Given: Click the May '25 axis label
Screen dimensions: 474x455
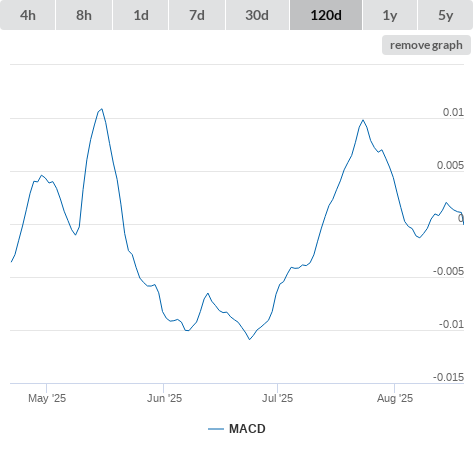Looking at the screenshot, I should pyautogui.click(x=47, y=398).
